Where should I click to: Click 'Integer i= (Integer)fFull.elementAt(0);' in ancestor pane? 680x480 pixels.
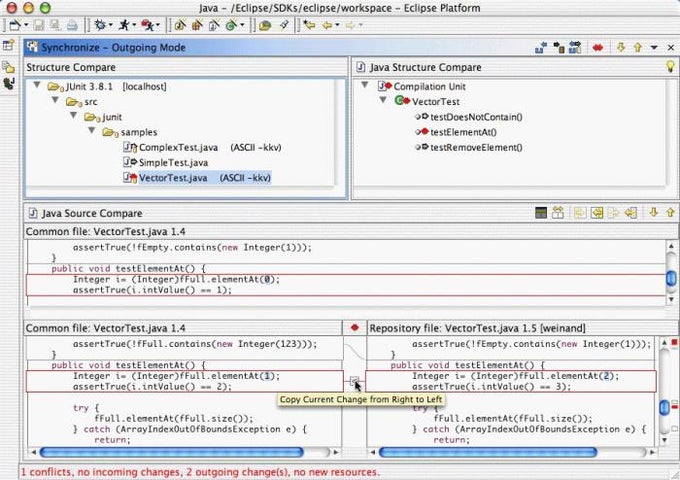pos(176,280)
